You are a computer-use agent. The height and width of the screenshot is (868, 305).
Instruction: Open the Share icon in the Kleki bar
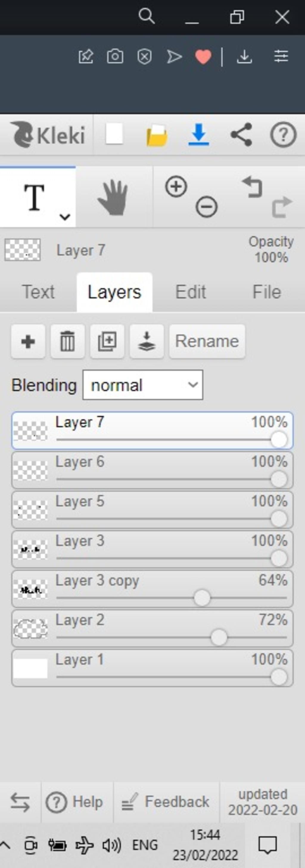(x=241, y=135)
